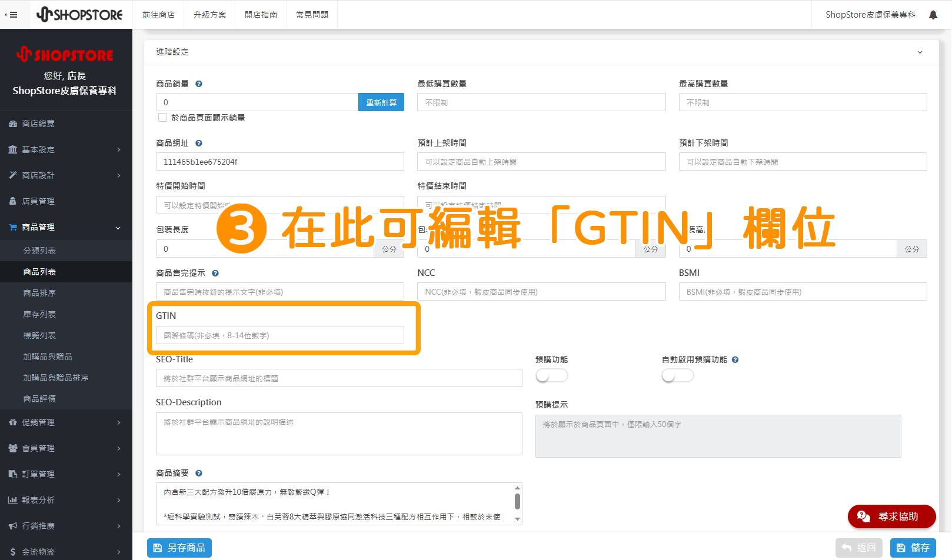Click the 會員管理 users icon
This screenshot has height=560, width=952.
pyautogui.click(x=13, y=449)
